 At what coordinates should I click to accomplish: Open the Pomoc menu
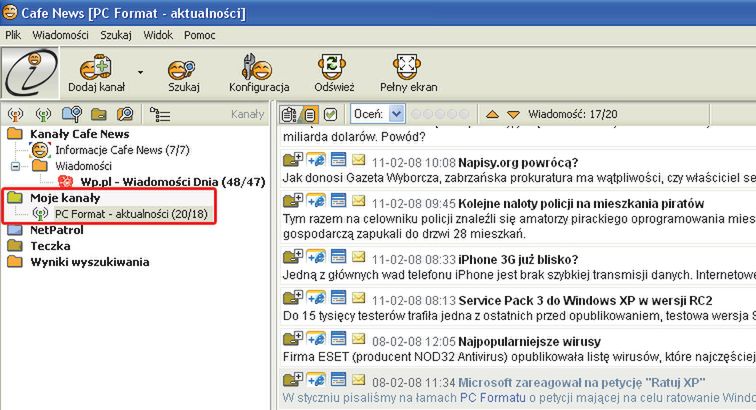pyautogui.click(x=200, y=35)
